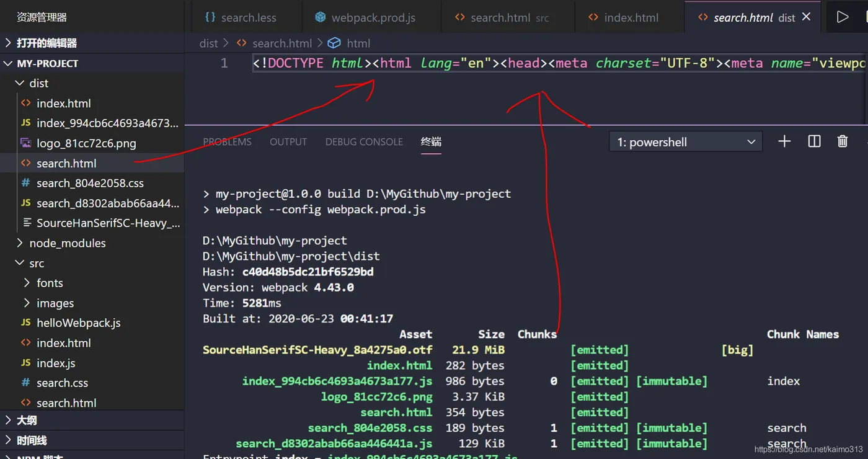Viewport: 868px width, 459px height.
Task: Click the kill terminal trash icon
Action: point(842,141)
